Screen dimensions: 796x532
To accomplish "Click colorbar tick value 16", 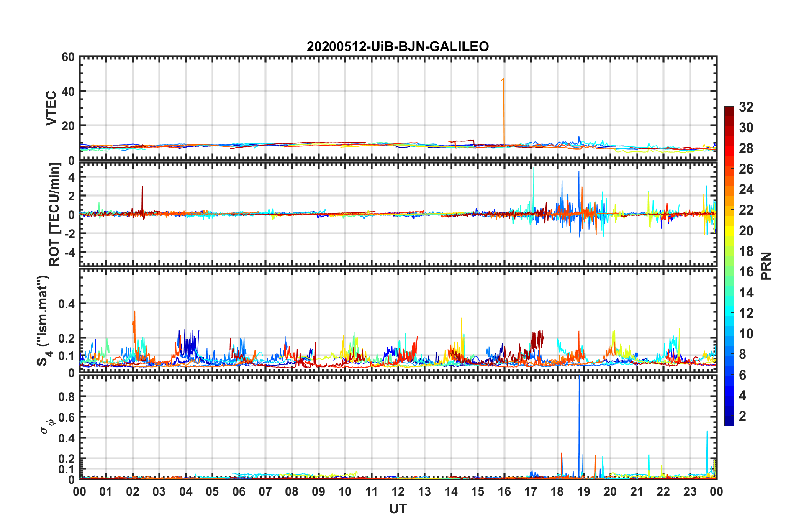I will click(746, 272).
